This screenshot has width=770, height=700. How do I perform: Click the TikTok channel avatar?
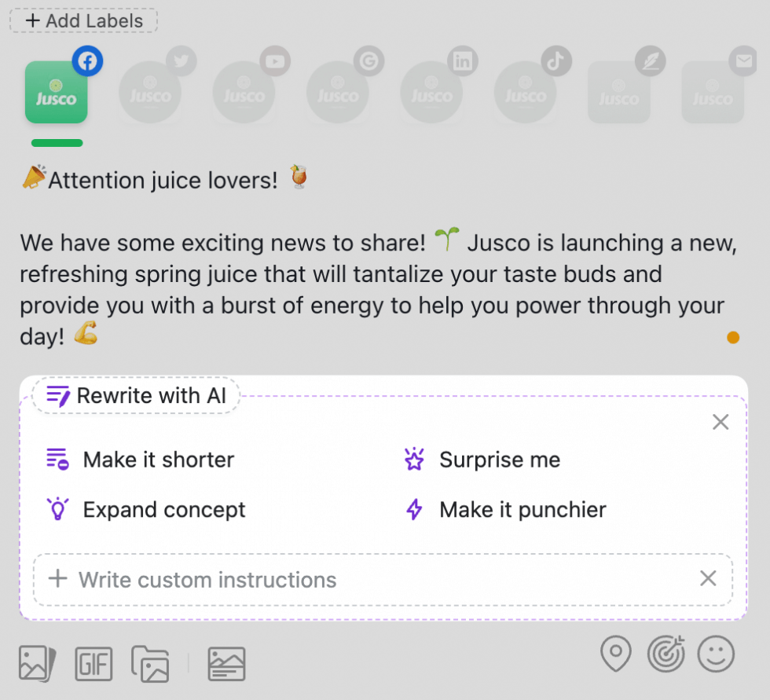click(x=525, y=92)
